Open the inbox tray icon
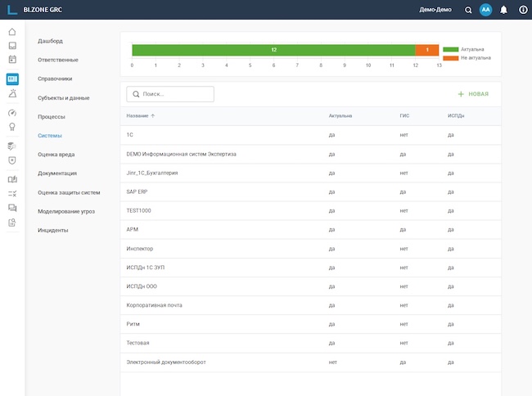Image resolution: width=532 pixels, height=396 pixels. 12,46
